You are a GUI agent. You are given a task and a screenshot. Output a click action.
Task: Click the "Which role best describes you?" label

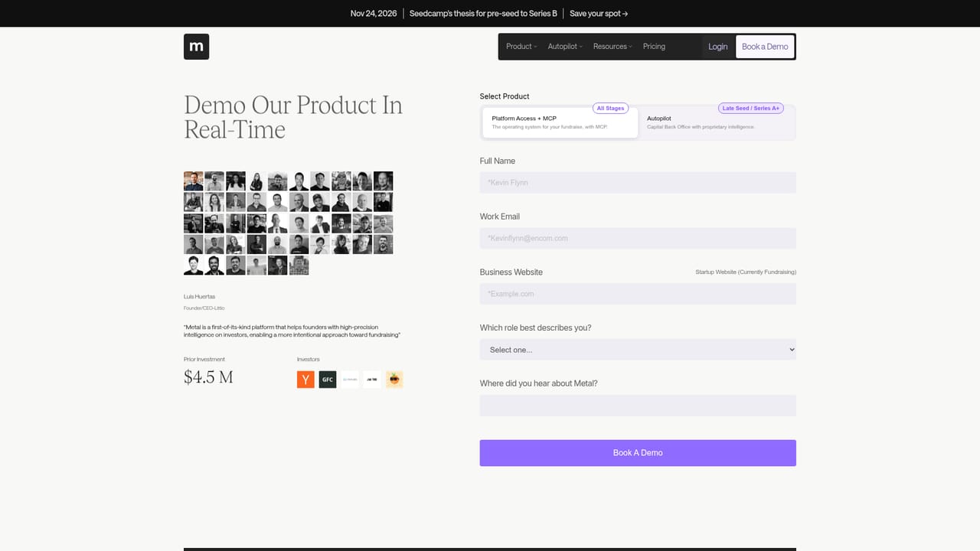(x=535, y=328)
